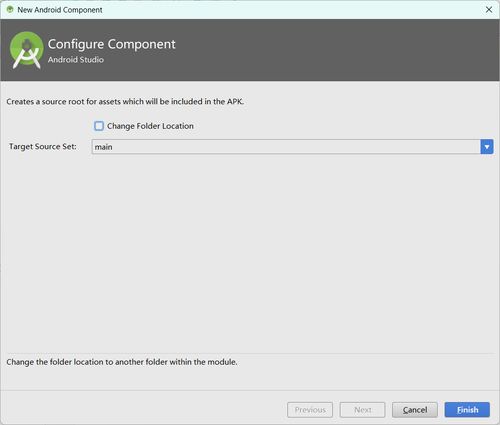
Task: Click the assets source root description text
Action: coord(125,102)
